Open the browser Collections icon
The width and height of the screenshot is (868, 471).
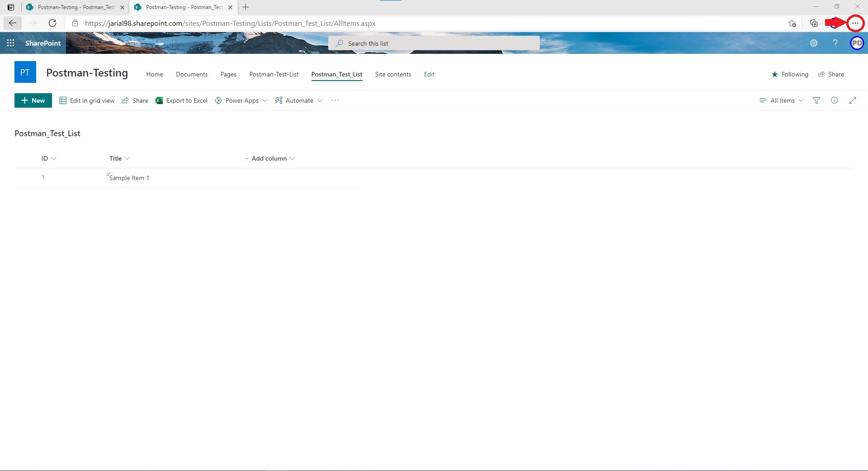coord(814,23)
